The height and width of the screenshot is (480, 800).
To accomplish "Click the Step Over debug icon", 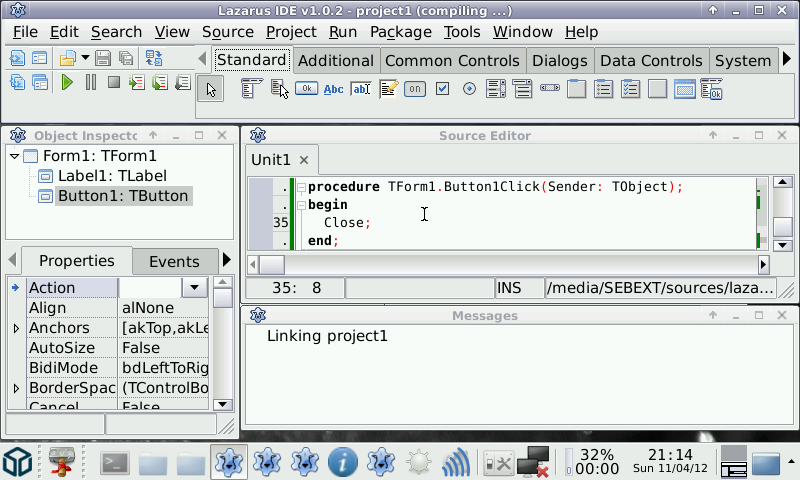I will click(160, 82).
